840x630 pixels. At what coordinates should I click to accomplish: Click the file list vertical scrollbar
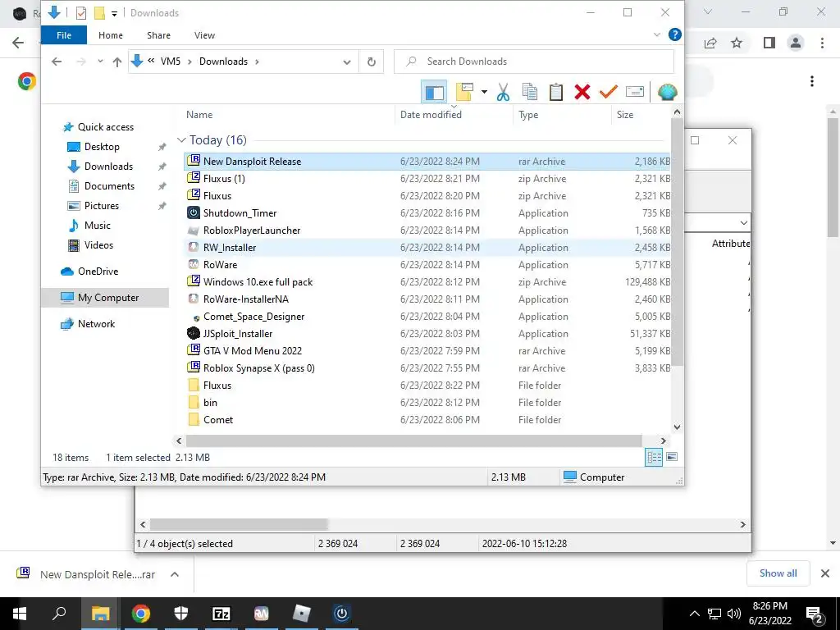[x=677, y=243]
